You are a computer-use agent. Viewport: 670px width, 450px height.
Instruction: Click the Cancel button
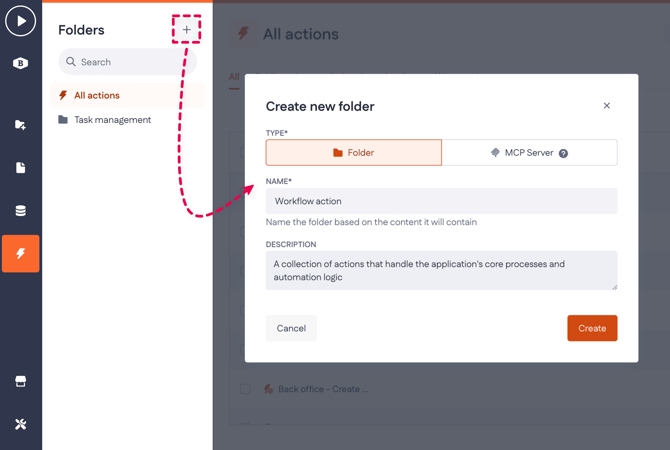pyautogui.click(x=291, y=328)
